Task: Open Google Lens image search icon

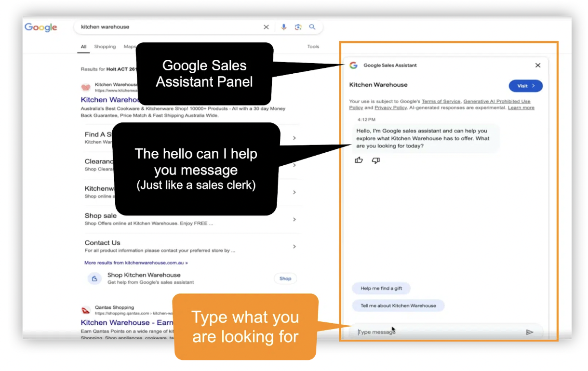Action: point(298,27)
